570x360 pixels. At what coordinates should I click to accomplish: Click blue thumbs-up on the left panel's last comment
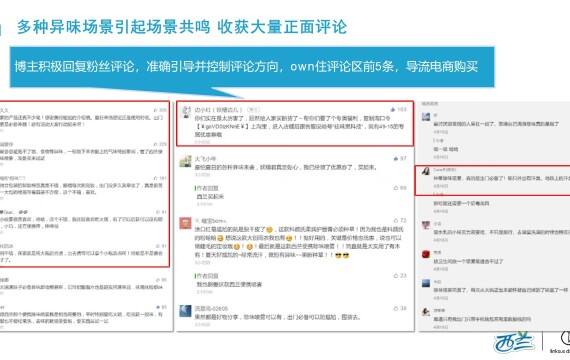click(158, 307)
